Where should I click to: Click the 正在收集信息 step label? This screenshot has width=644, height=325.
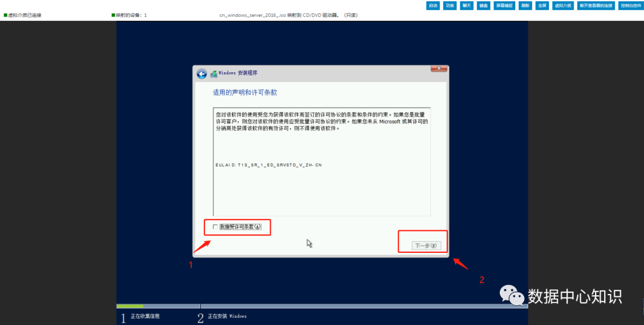coord(145,317)
